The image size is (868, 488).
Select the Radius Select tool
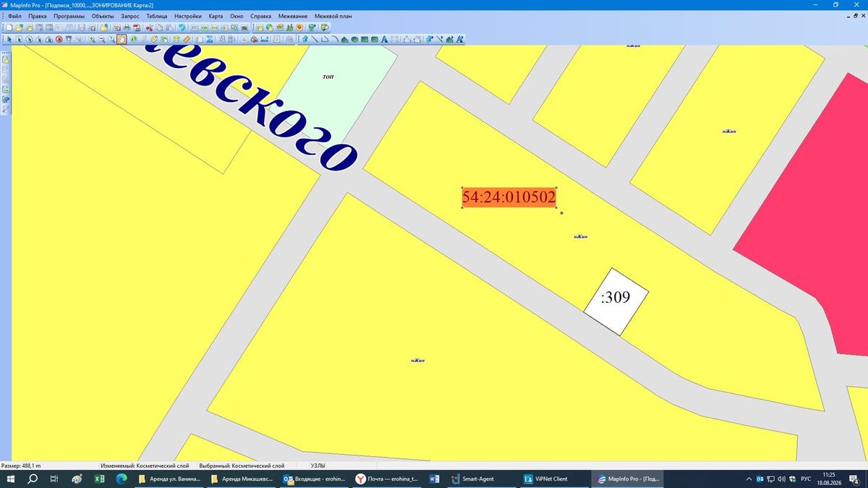click(29, 39)
